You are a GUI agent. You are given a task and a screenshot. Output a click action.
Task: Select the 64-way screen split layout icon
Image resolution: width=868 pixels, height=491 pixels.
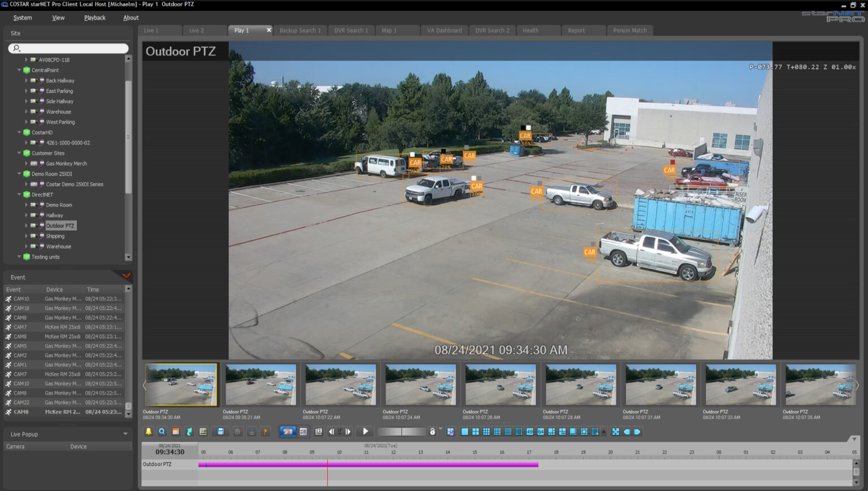point(540,432)
